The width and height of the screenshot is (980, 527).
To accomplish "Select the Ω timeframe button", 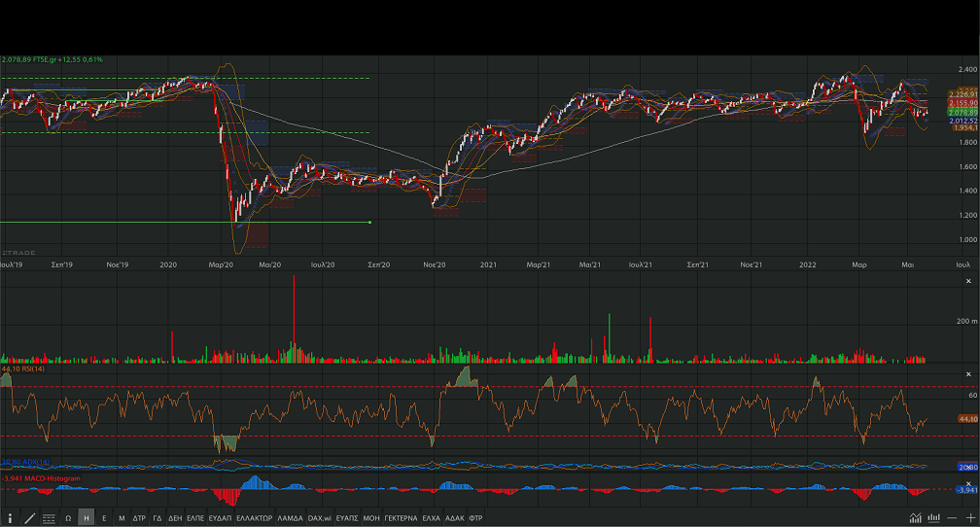I will pos(68,518).
